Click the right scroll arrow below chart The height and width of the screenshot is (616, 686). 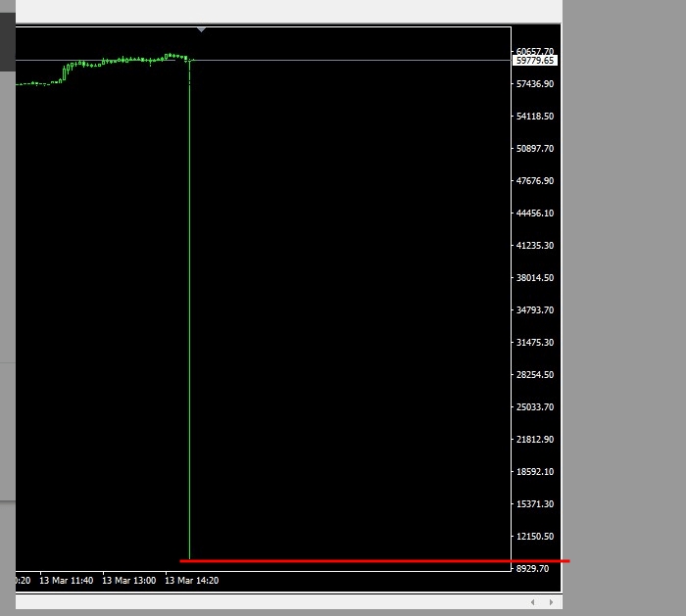coord(551,602)
